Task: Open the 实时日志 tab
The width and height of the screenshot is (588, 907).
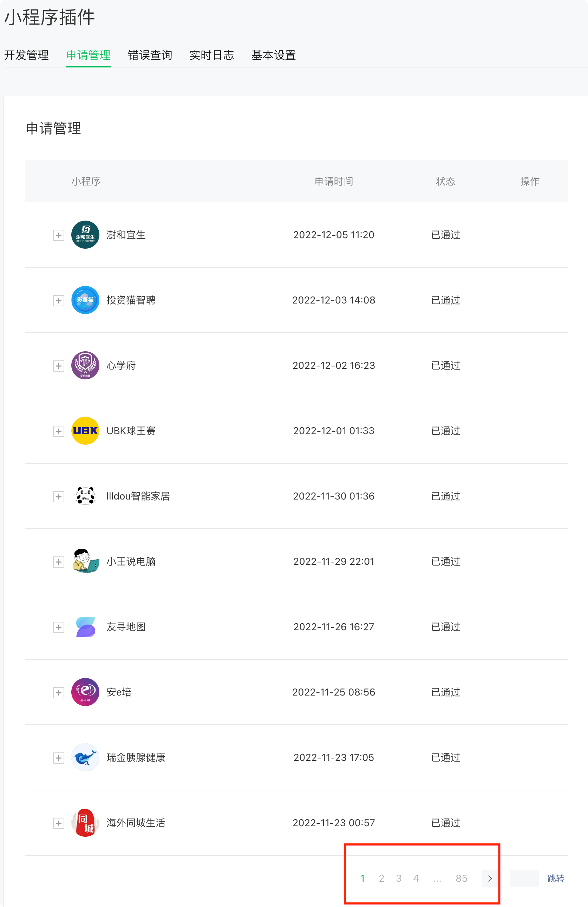Action: (212, 55)
